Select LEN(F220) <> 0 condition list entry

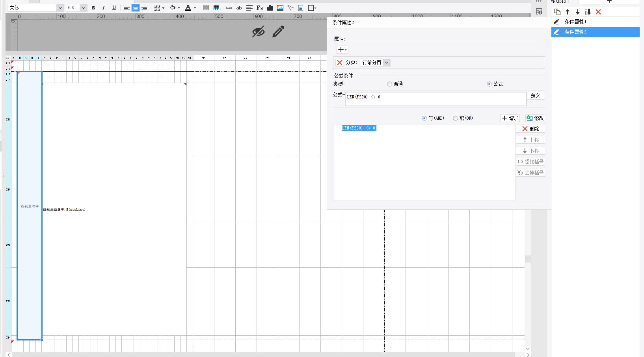[x=359, y=128]
